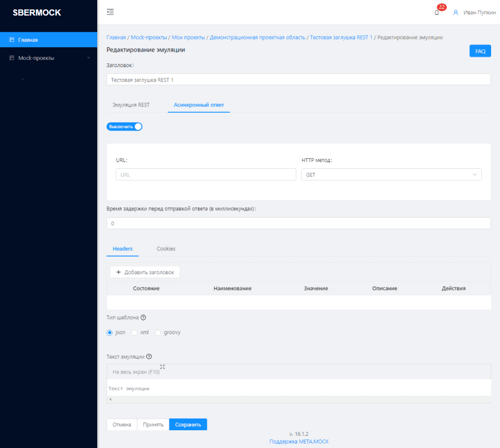
Task: Switch to the Эмуляция REST tab
Action: (x=132, y=104)
